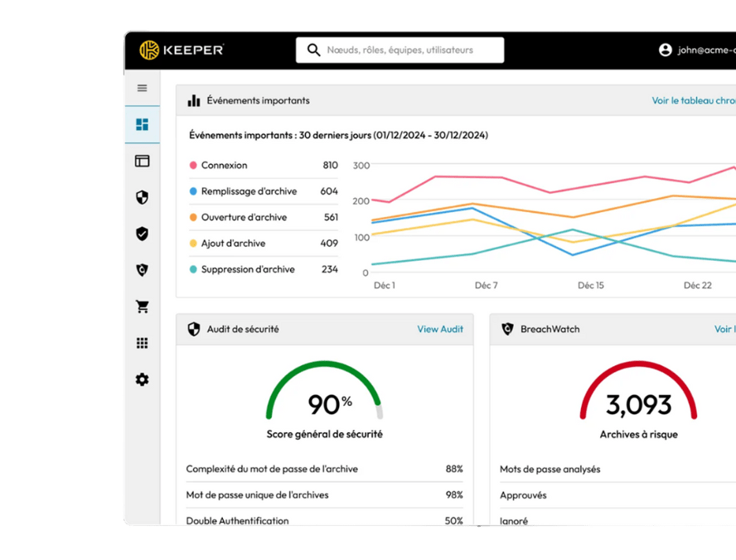Click the shopping cart icon in sidebar
Image resolution: width=736 pixels, height=560 pixels.
[x=142, y=307]
